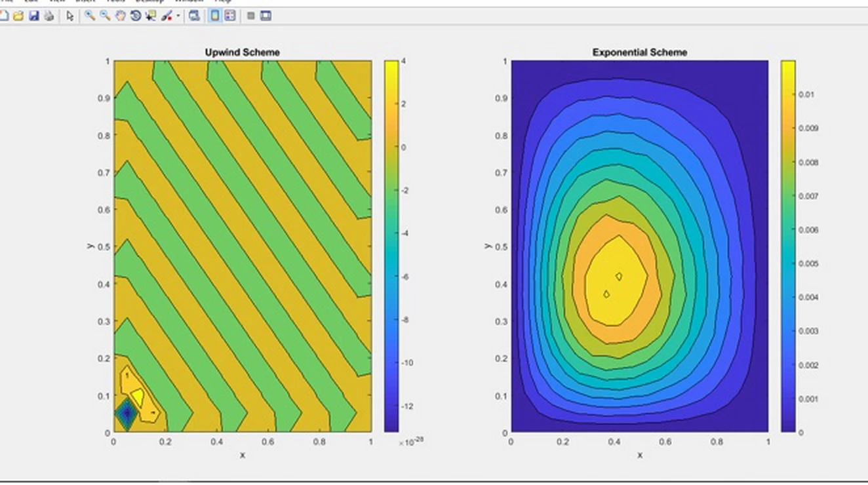Open an existing figure file
This screenshot has height=485, width=868.
(18, 16)
